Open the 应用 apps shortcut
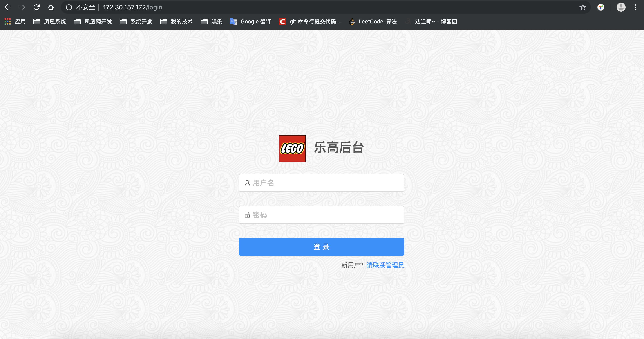The width and height of the screenshot is (644, 339). pyautogui.click(x=15, y=22)
